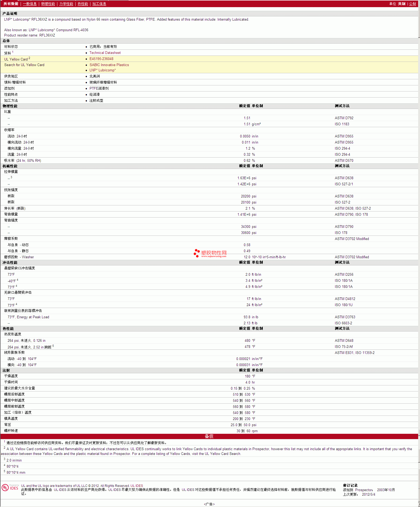This screenshot has width=420, height=507.
Task: Switch to the 一般信息 tab
Action: (x=30, y=4)
